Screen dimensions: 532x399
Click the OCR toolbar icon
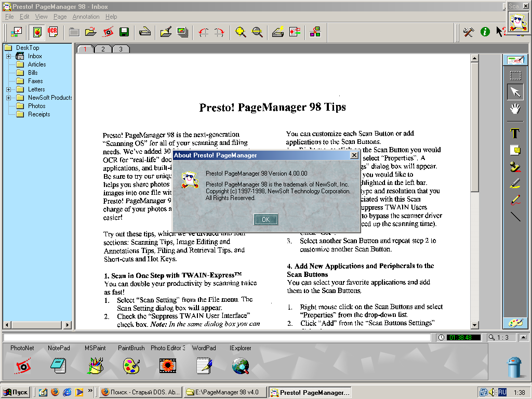[x=52, y=32]
